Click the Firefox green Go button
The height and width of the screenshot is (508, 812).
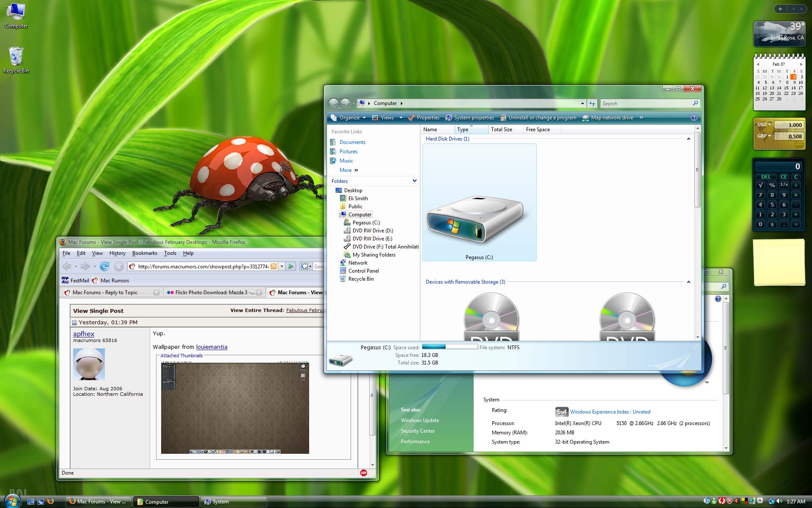click(x=291, y=266)
